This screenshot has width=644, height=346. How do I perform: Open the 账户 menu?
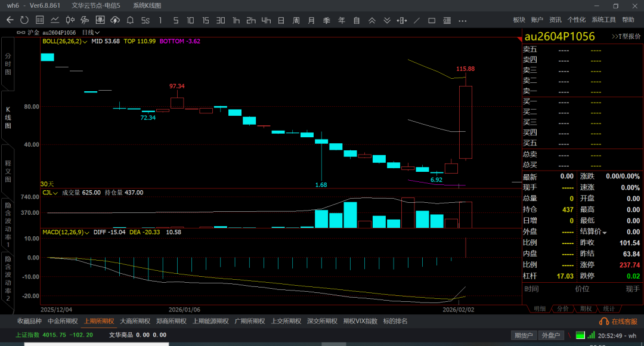(x=537, y=20)
